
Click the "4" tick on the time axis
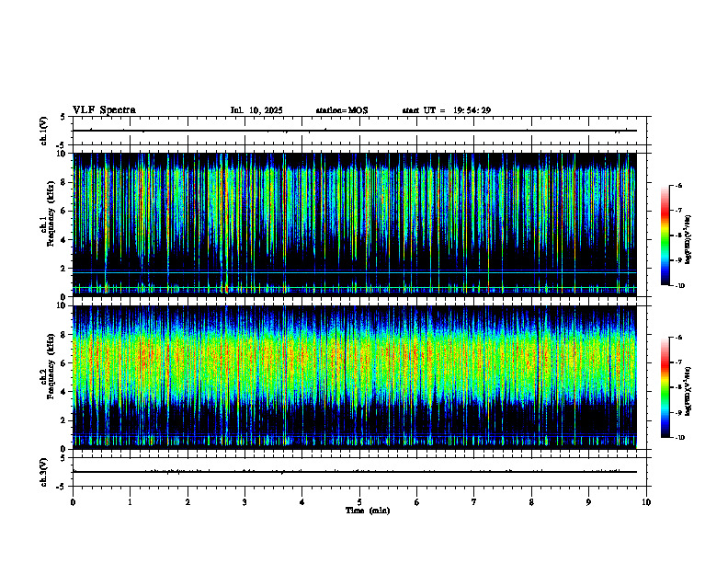[302, 502]
